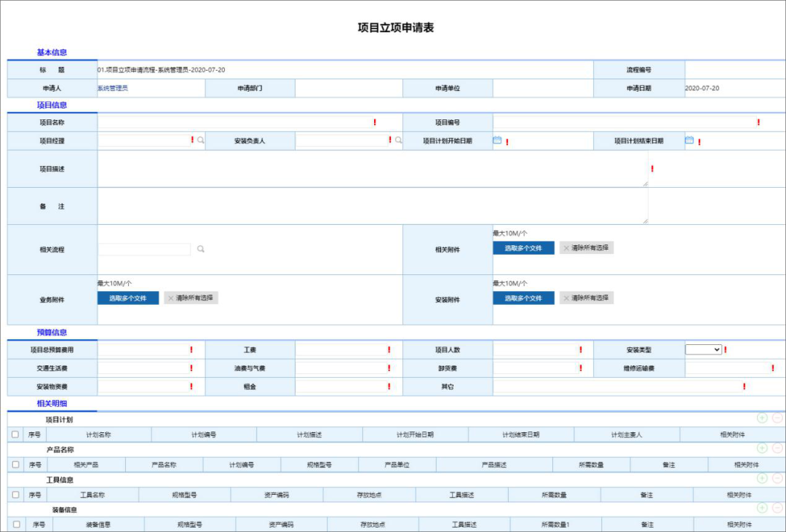Add a row to 工具信息 table
Image resolution: width=786 pixels, height=532 pixels.
pyautogui.click(x=762, y=478)
